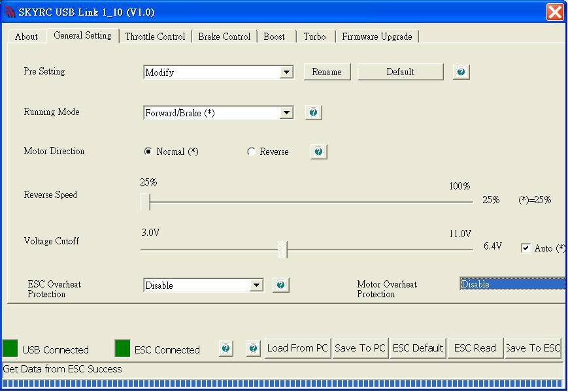Toggle the Auto voltage cutoff checkbox

pyautogui.click(x=526, y=248)
